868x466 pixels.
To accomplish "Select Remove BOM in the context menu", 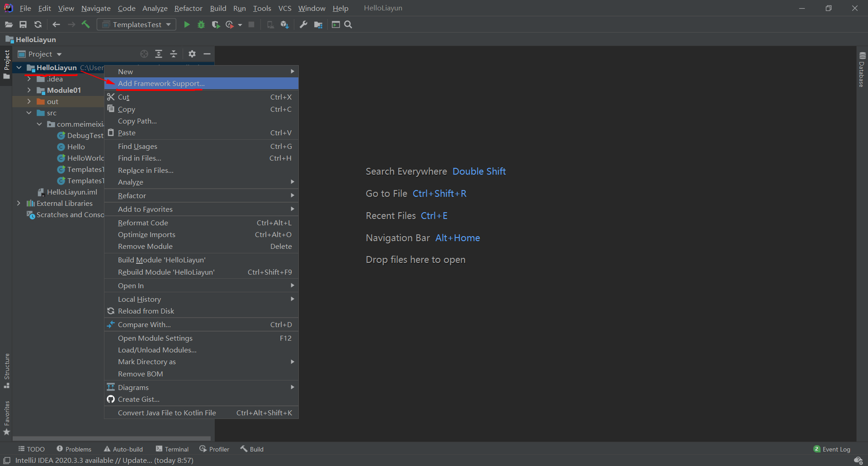I will (x=201, y=374).
